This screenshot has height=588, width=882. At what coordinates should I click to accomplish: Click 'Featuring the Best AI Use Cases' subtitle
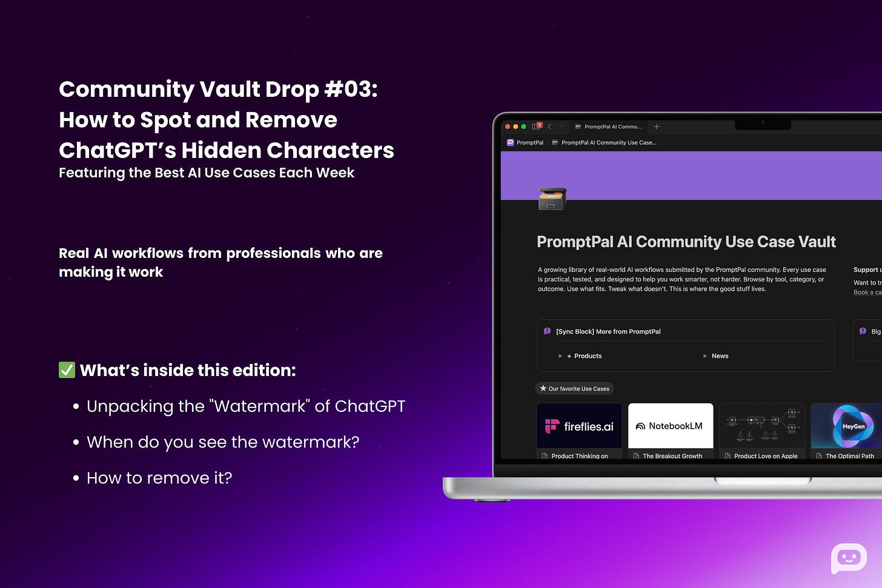point(207,173)
